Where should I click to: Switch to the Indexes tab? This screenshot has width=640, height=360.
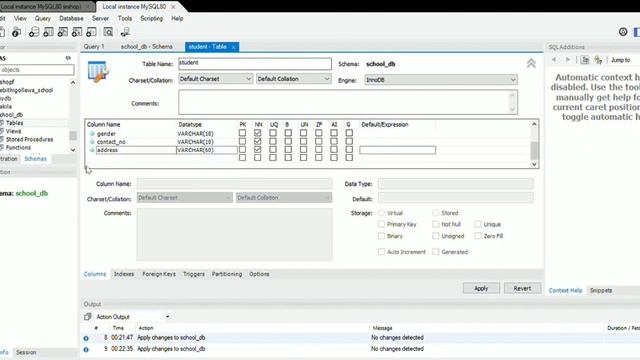pos(124,274)
